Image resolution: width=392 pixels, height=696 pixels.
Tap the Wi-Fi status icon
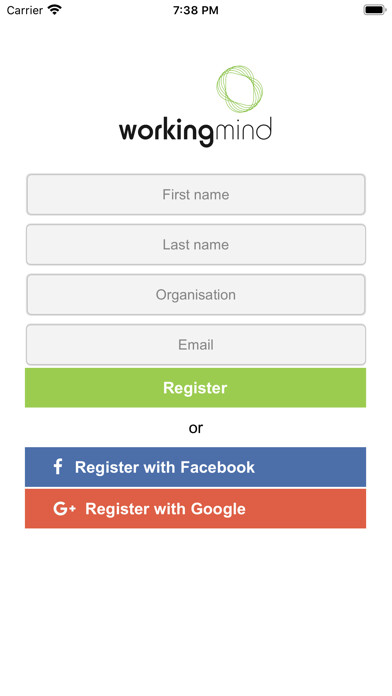click(55, 10)
